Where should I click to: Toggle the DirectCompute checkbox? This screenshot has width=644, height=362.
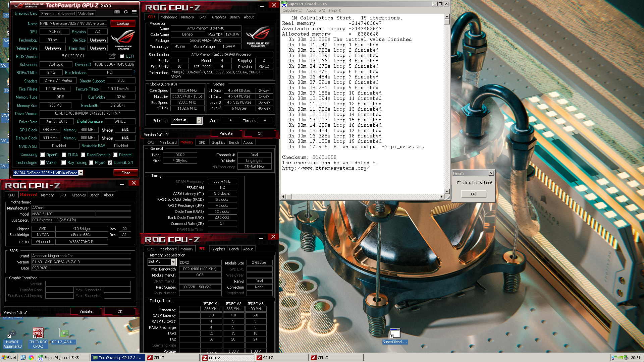pyautogui.click(x=83, y=155)
